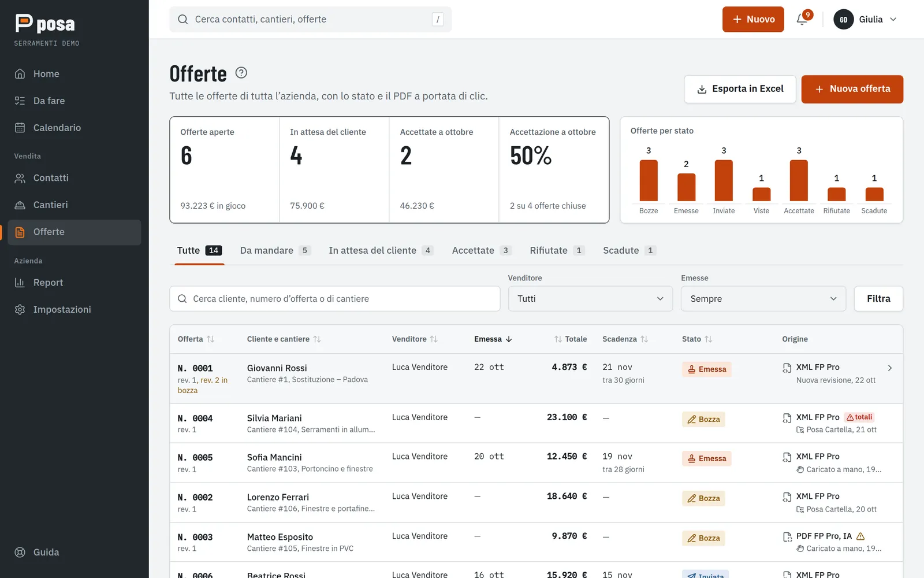Sort by Offerta column

pos(196,339)
